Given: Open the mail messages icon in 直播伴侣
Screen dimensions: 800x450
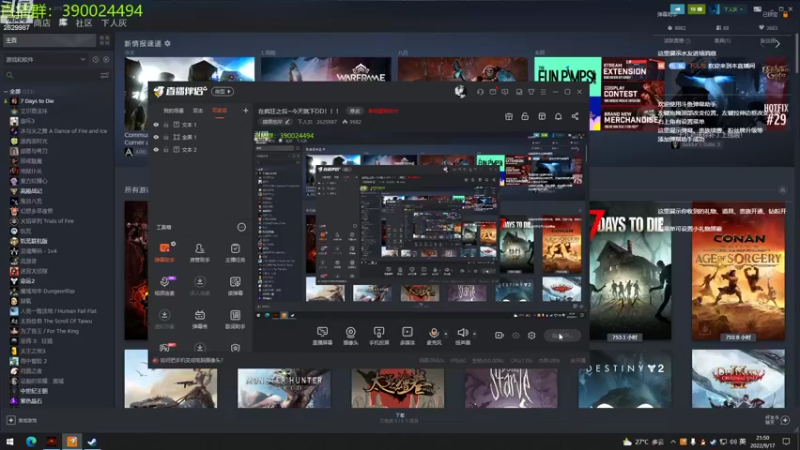Looking at the screenshot, I should (x=493, y=92).
